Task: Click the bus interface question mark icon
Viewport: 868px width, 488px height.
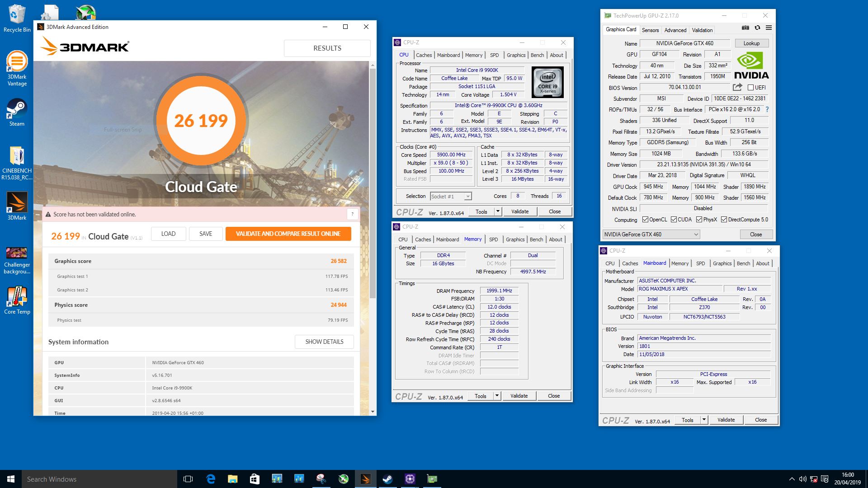Action: tap(767, 109)
